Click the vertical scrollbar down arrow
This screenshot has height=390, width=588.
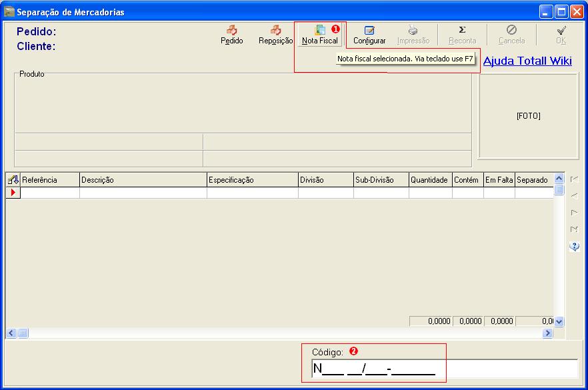click(x=559, y=321)
